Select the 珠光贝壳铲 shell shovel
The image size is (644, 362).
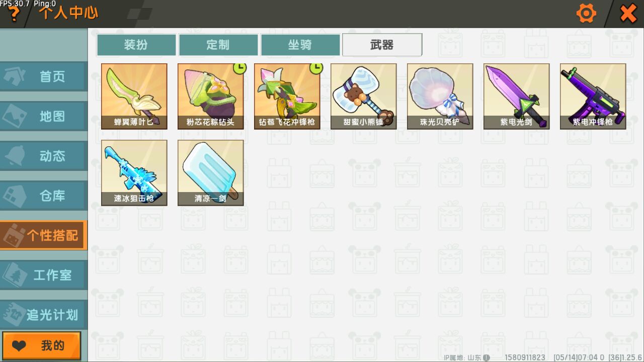(x=440, y=96)
